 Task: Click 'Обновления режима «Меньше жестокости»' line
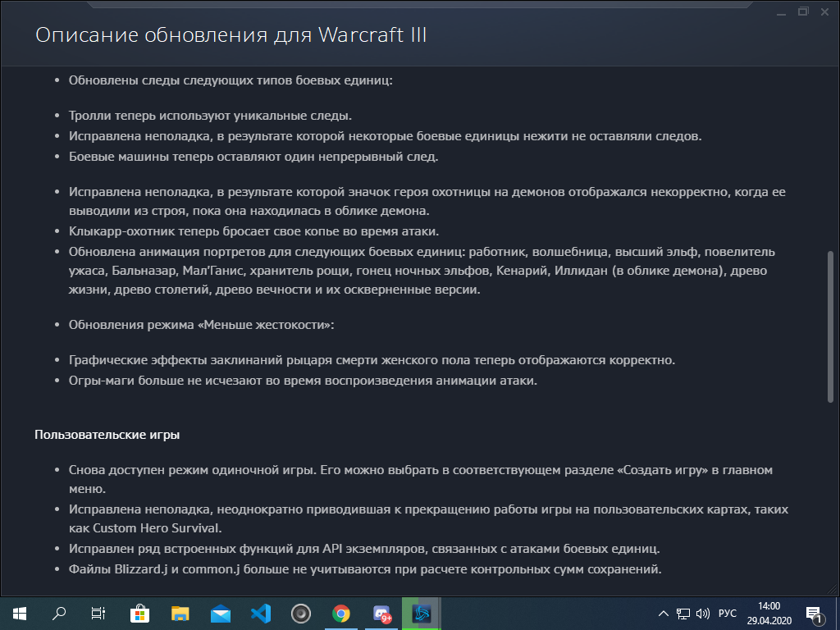coord(202,325)
